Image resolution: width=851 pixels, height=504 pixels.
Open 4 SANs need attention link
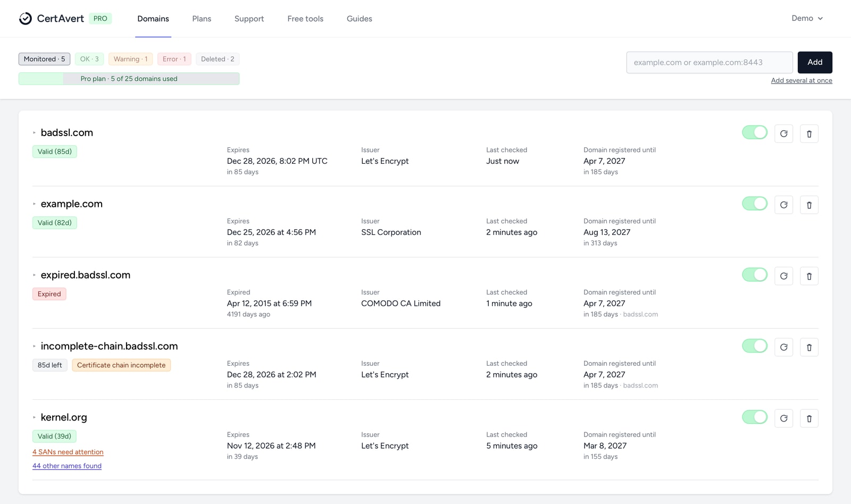68,452
